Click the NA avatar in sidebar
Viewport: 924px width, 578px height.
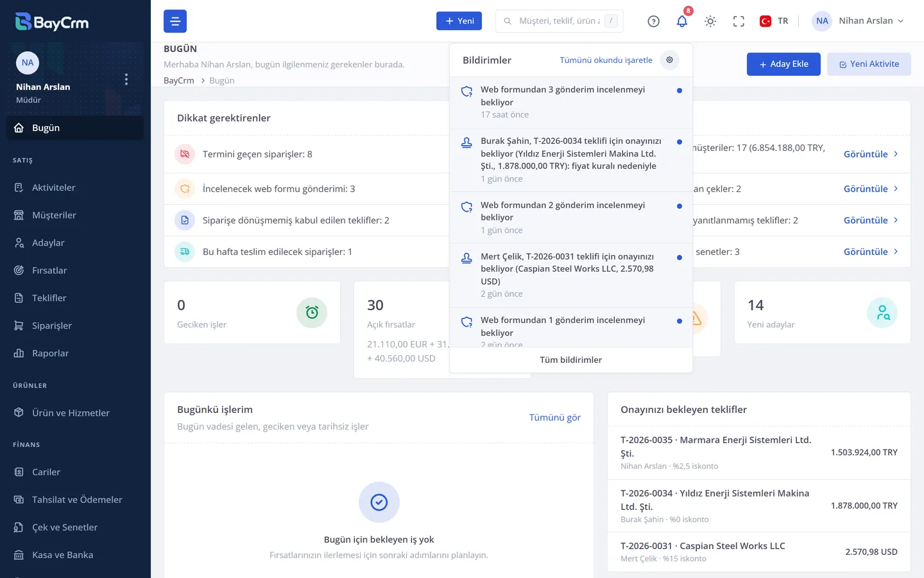coord(28,62)
